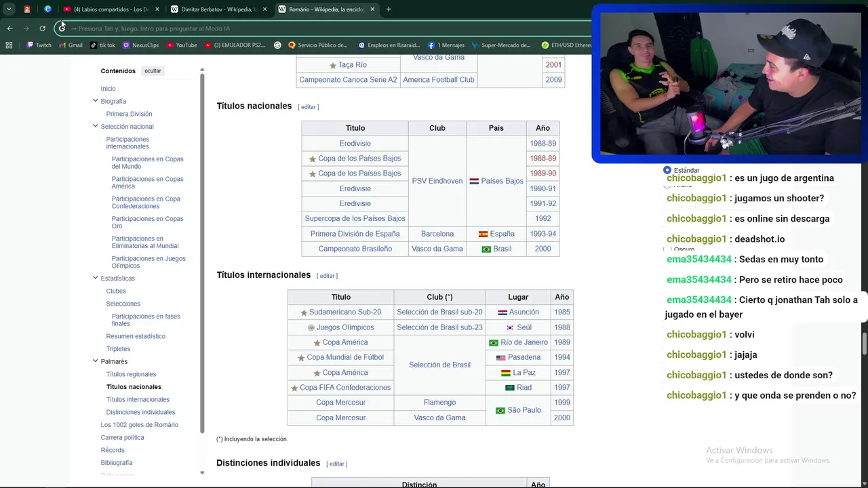Open the ETH/USD Ethereum bookmark

tap(567, 45)
